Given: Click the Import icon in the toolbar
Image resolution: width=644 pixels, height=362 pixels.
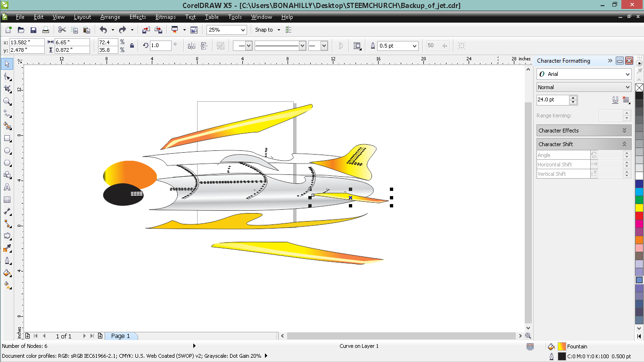Looking at the screenshot, I should pyautogui.click(x=146, y=30).
